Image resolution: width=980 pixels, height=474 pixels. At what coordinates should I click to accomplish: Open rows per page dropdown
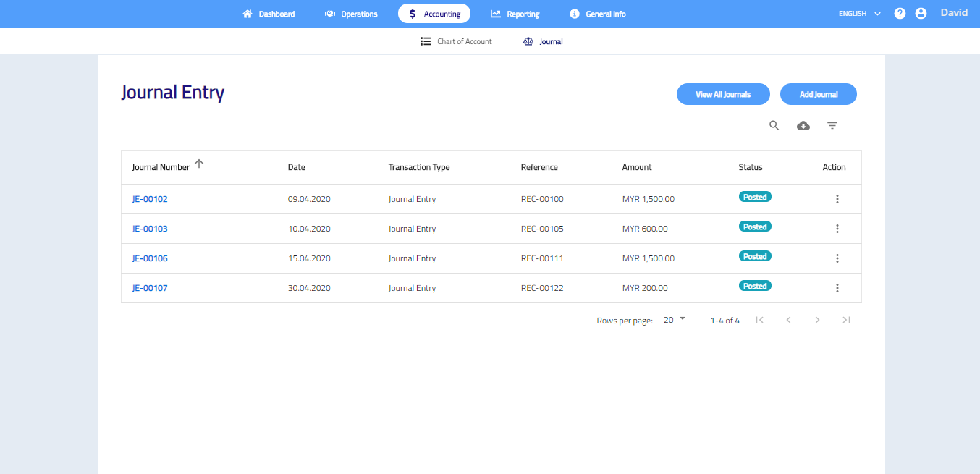pos(674,320)
